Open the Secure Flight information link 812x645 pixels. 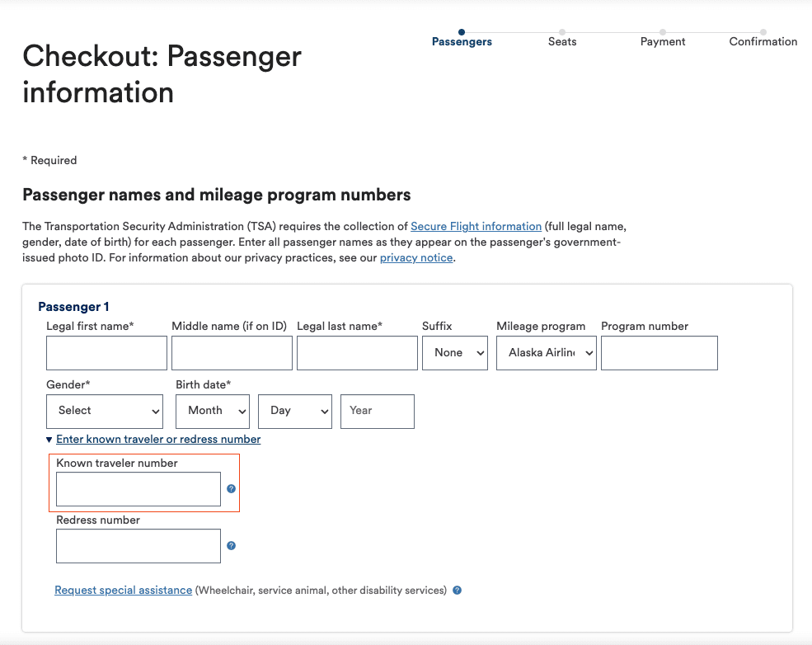476,226
